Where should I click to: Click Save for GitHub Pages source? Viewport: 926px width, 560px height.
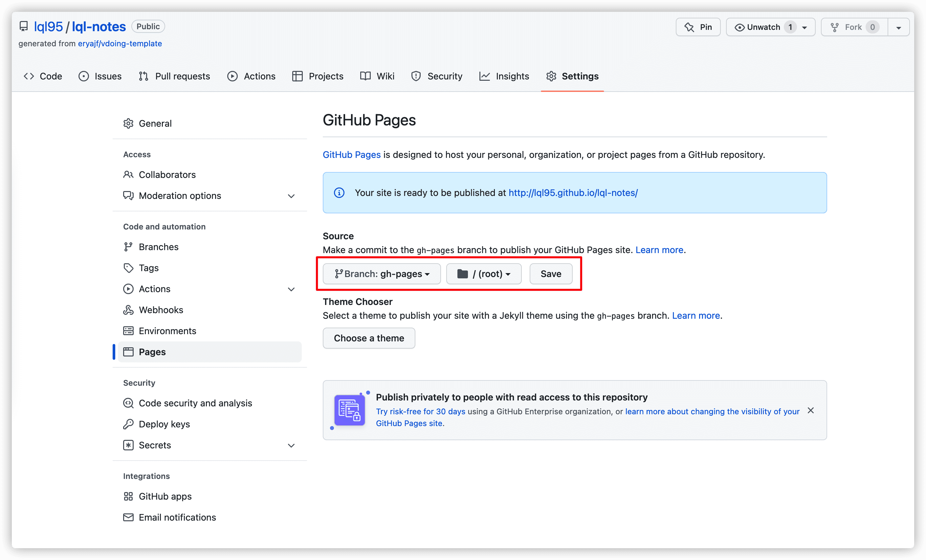(551, 272)
